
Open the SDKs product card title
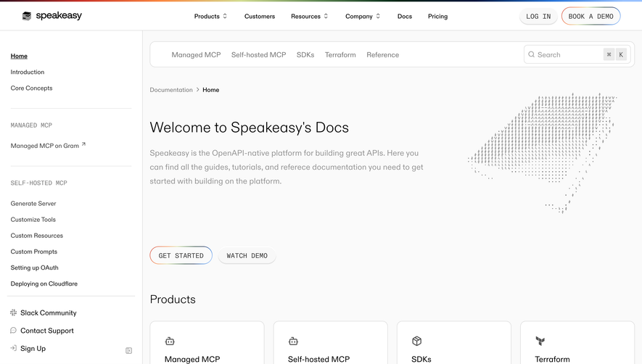[x=421, y=359]
